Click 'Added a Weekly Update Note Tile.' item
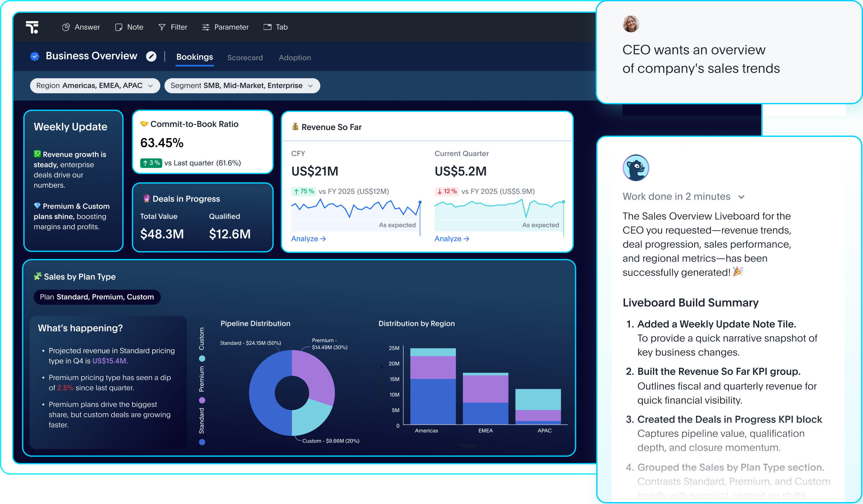 [x=717, y=324]
